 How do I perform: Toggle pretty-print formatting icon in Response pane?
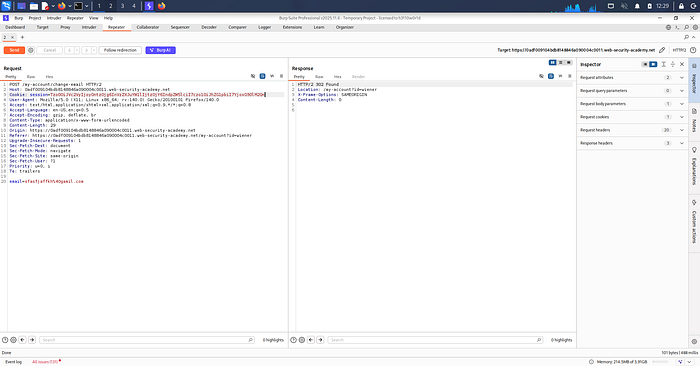pyautogui.click(x=551, y=76)
